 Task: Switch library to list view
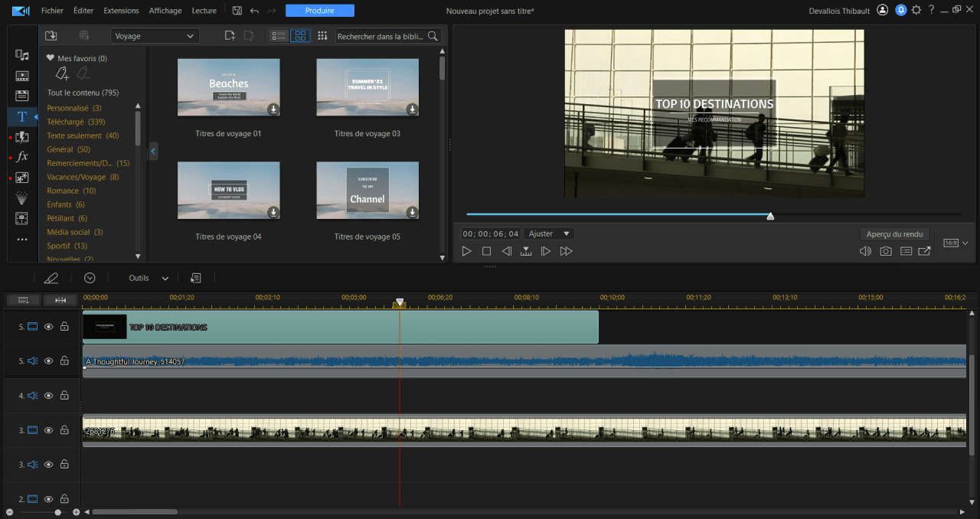(279, 36)
